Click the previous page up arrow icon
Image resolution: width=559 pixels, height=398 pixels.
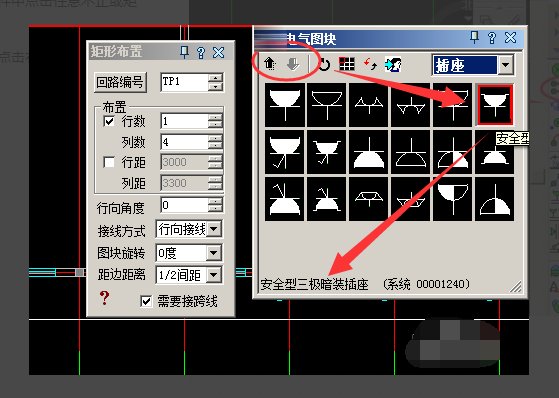[x=270, y=64]
